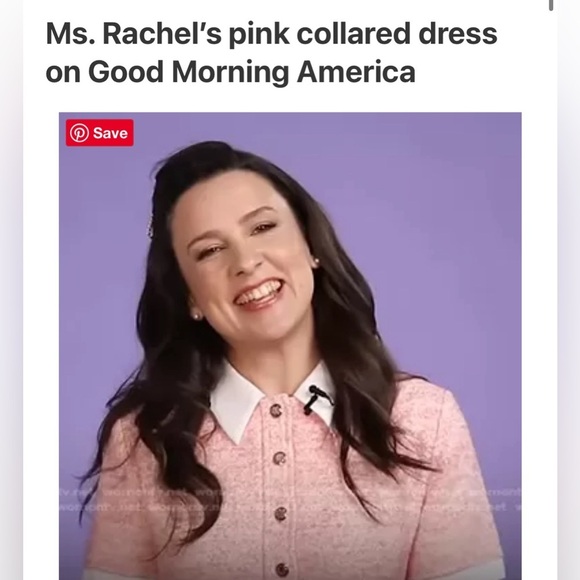Click the hair clip in the dark hair
This screenshot has height=580, width=580.
pyautogui.click(x=150, y=226)
